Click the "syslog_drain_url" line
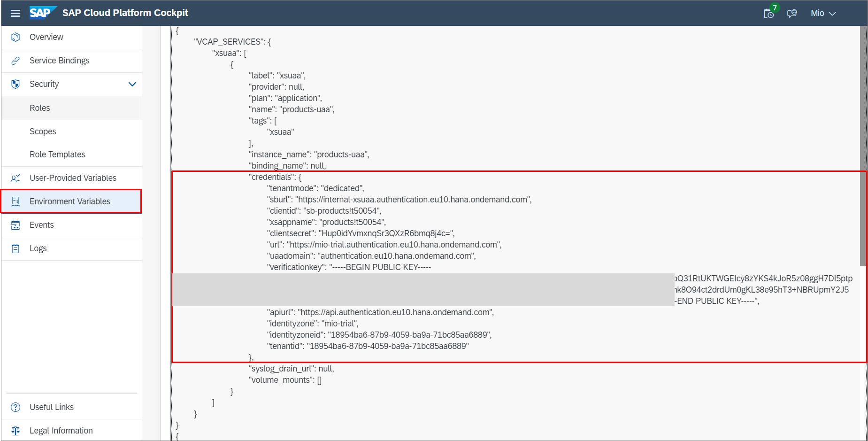This screenshot has width=868, height=441. point(292,369)
